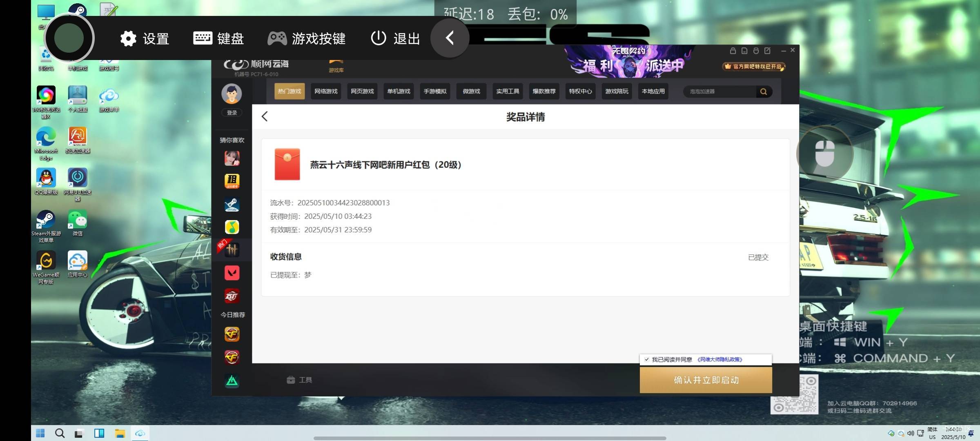Click the volume speaker tray icon
This screenshot has height=441, width=980.
tap(911, 433)
